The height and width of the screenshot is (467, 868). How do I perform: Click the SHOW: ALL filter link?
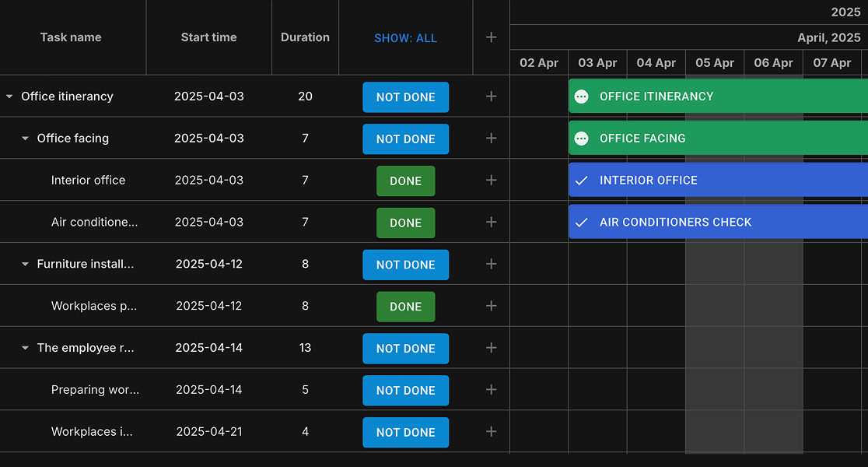405,38
